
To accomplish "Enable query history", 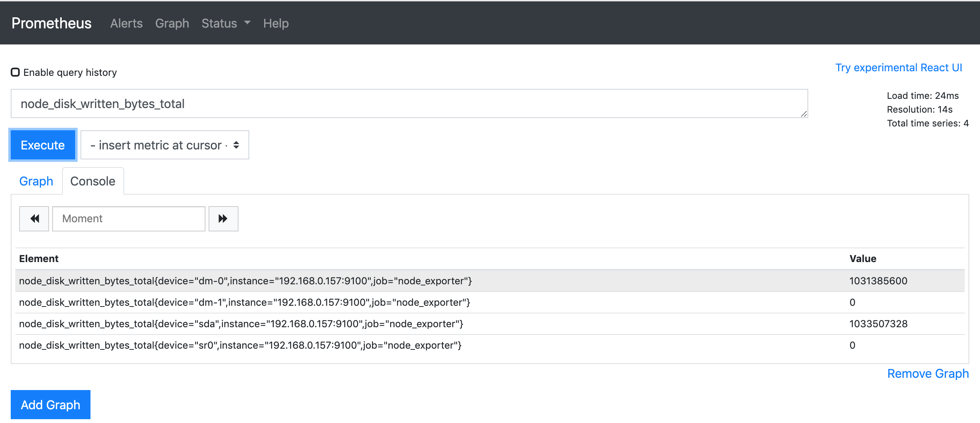I will tap(15, 72).
